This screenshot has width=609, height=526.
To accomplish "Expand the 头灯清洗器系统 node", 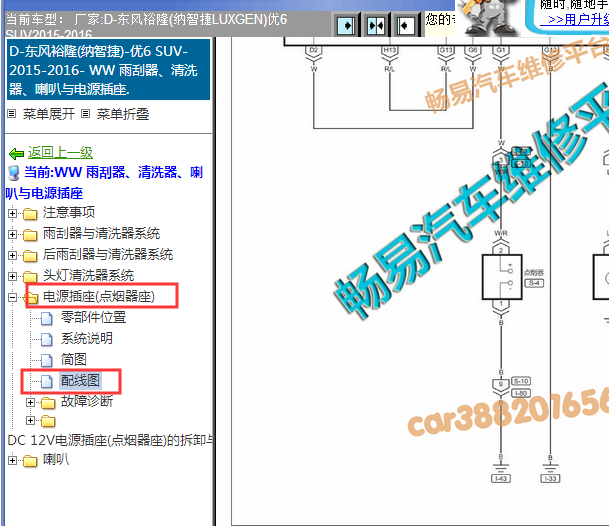I will coord(12,276).
